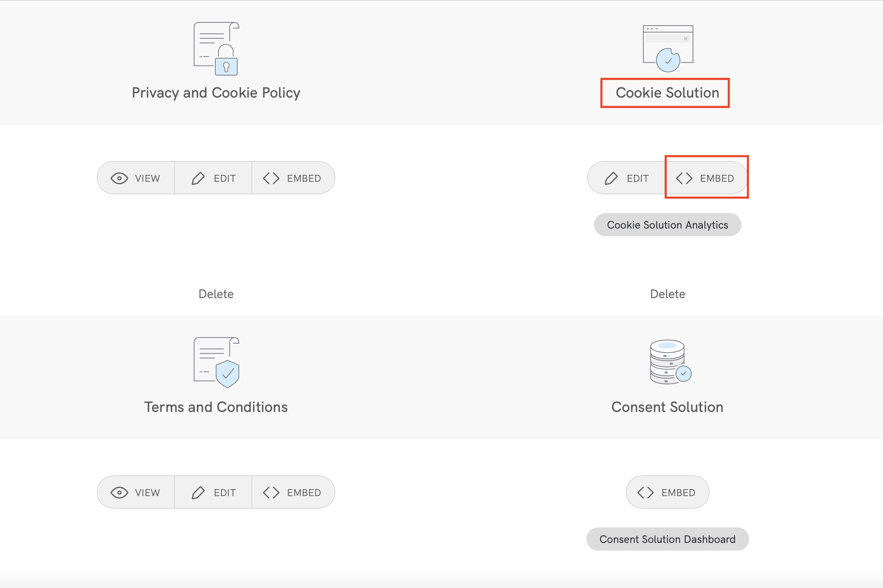Click the code brackets icon on Consent Solution EMBED
The width and height of the screenshot is (883, 588).
647,492
